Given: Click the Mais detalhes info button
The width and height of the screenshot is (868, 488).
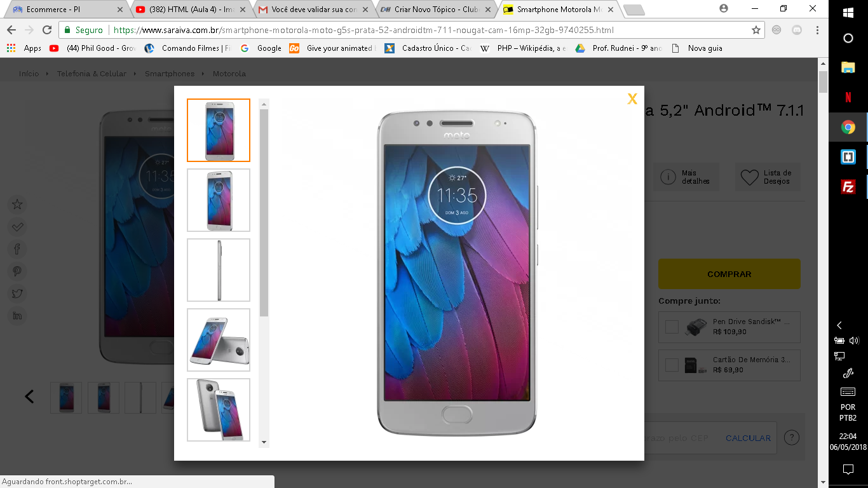Looking at the screenshot, I should [x=686, y=177].
